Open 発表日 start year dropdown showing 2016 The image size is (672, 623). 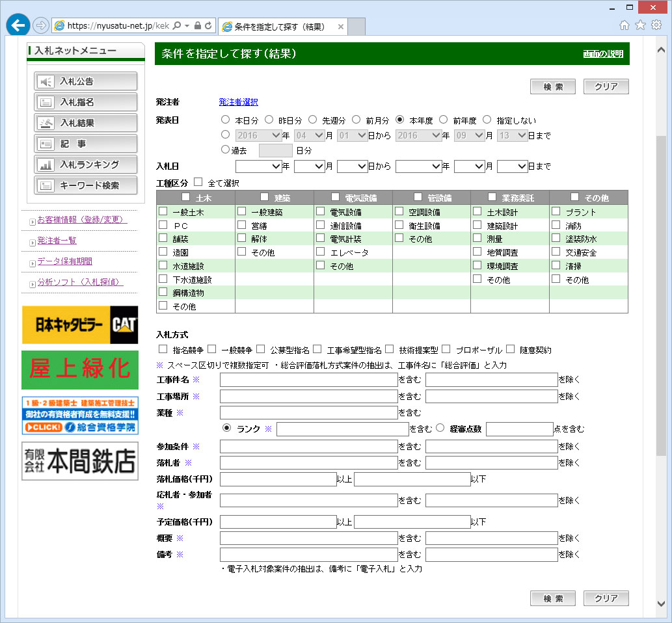[x=258, y=135]
